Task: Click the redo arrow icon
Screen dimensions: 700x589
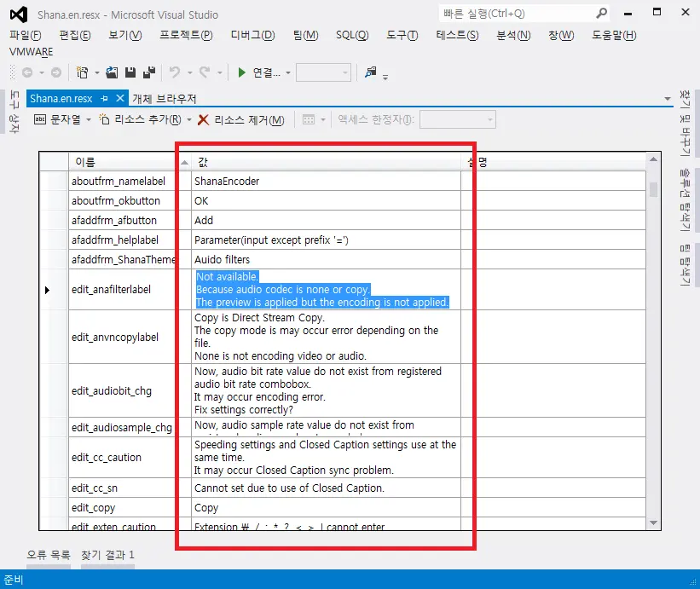Action: 205,72
